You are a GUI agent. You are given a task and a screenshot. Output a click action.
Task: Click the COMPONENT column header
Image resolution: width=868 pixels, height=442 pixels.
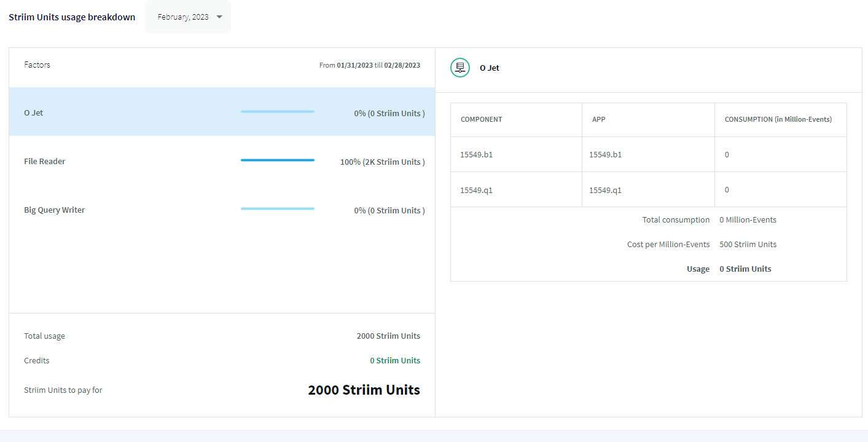pos(482,119)
